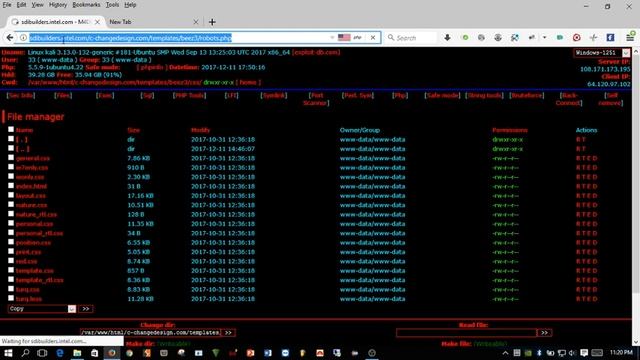Click the green circle extension icon
Screen dimensions: 640x360
tap(464, 38)
